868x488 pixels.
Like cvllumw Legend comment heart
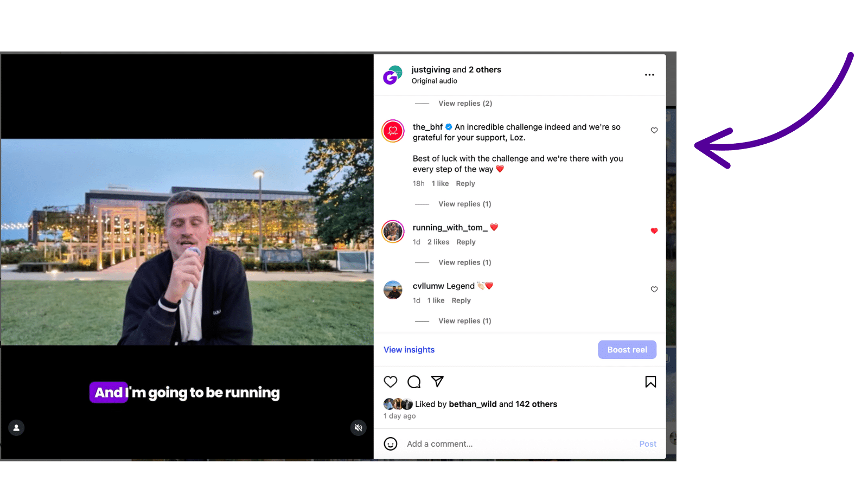(654, 290)
